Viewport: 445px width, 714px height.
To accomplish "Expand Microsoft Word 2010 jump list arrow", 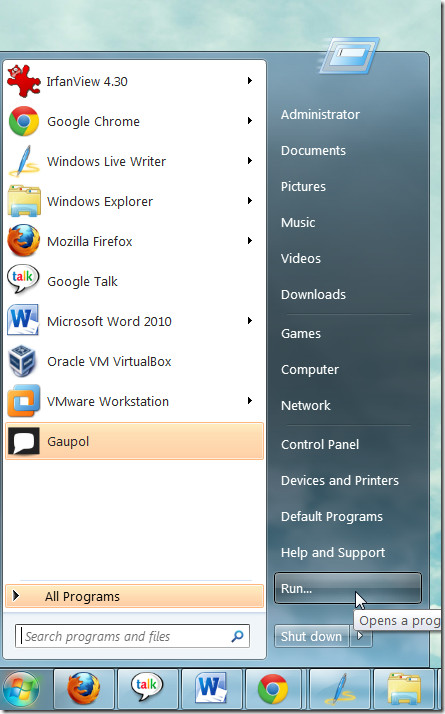I will [250, 321].
